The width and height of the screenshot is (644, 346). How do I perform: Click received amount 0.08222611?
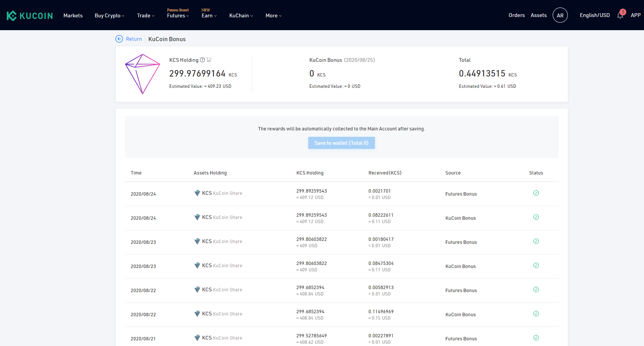[381, 215]
